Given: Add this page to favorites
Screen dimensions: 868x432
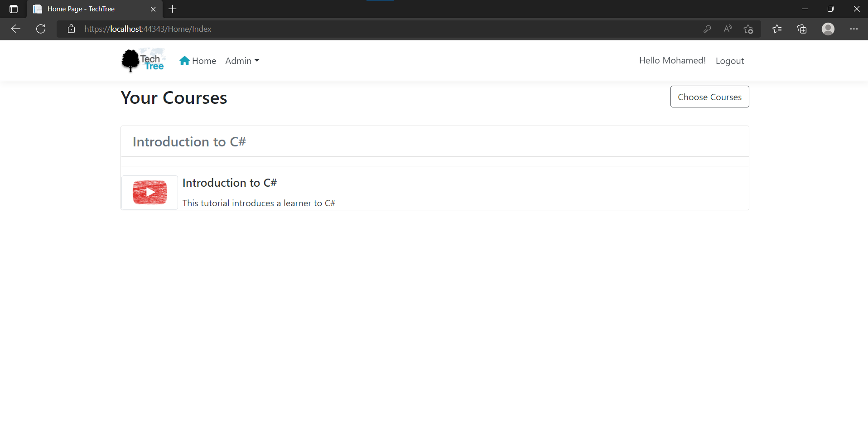Looking at the screenshot, I should (748, 29).
